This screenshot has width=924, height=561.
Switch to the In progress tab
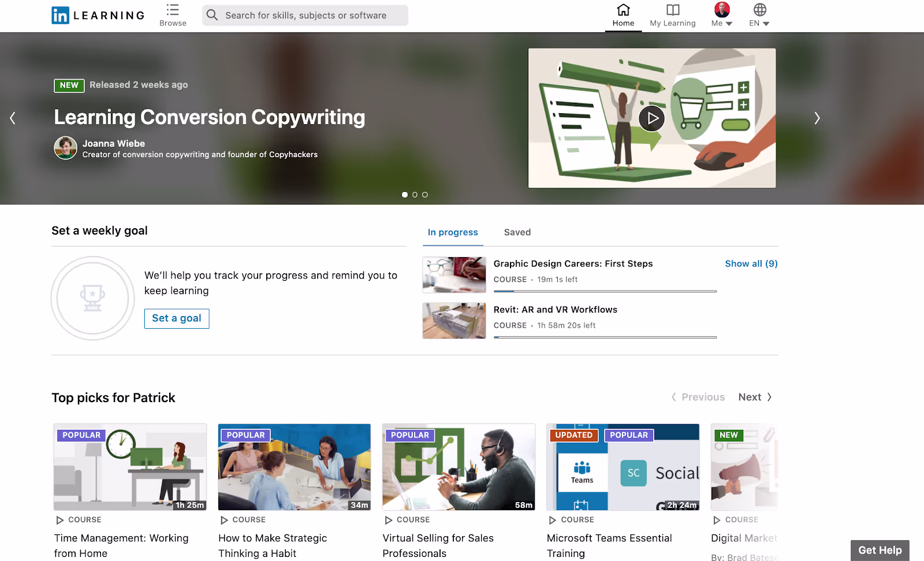453,232
